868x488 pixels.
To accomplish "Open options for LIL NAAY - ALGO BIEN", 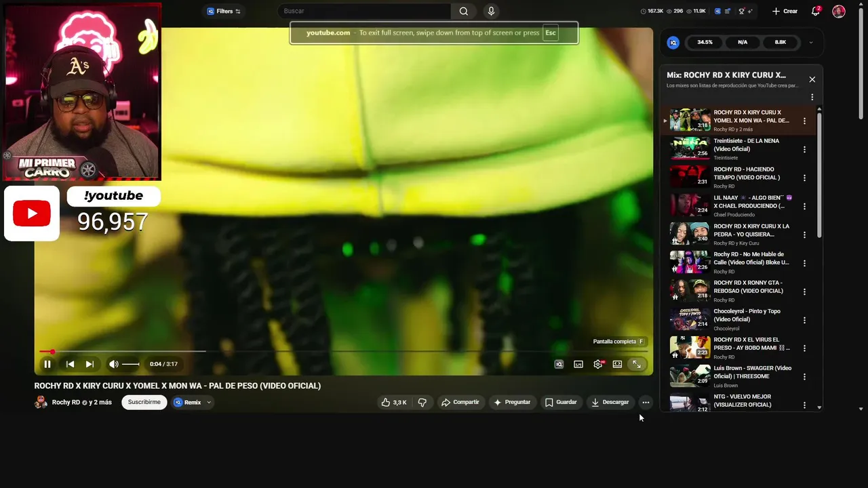I will (805, 206).
